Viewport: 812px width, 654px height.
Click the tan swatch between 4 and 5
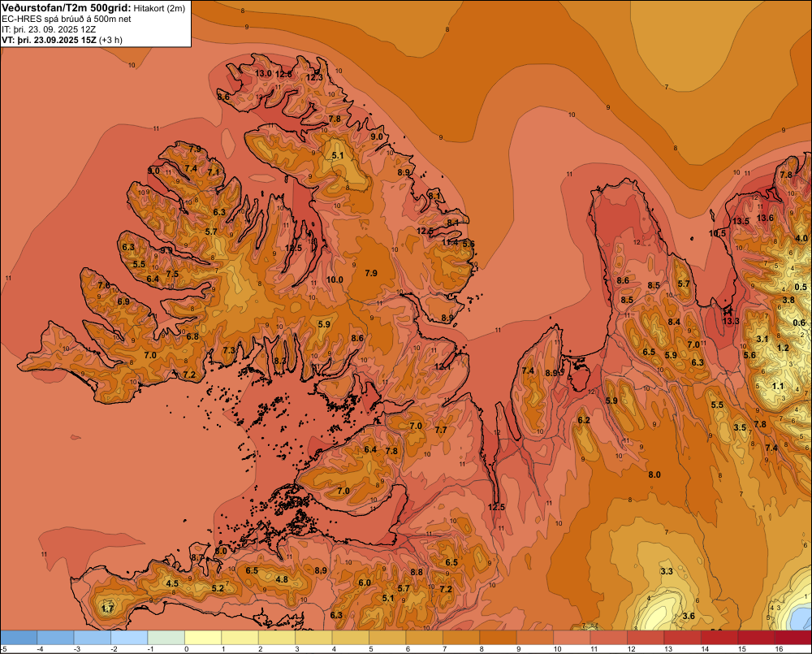pyautogui.click(x=351, y=637)
